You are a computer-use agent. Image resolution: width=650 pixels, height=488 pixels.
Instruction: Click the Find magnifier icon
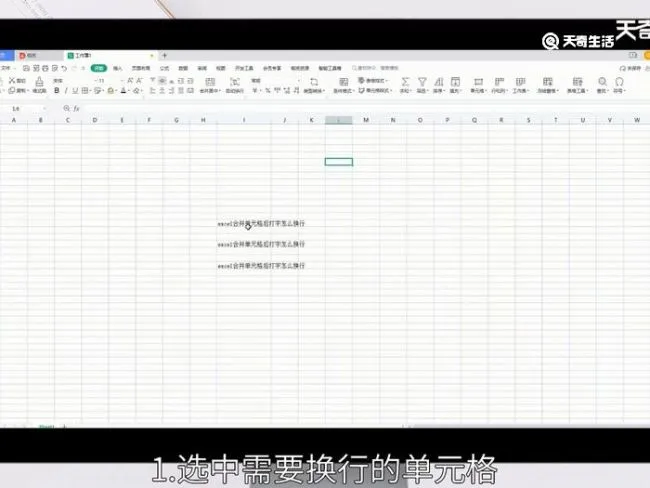[602, 84]
